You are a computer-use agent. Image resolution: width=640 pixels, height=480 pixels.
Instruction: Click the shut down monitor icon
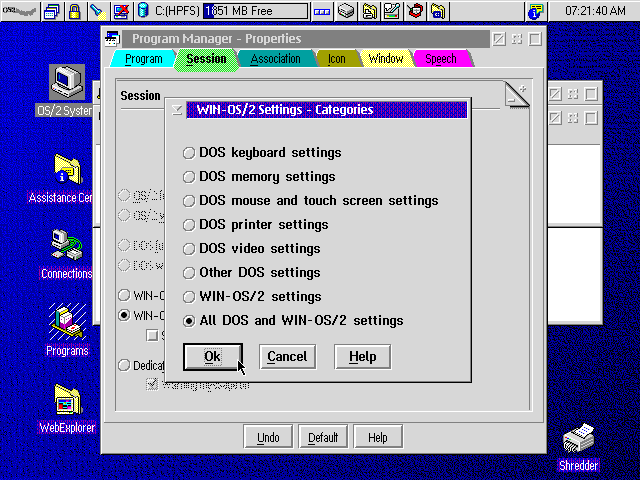coord(121,11)
